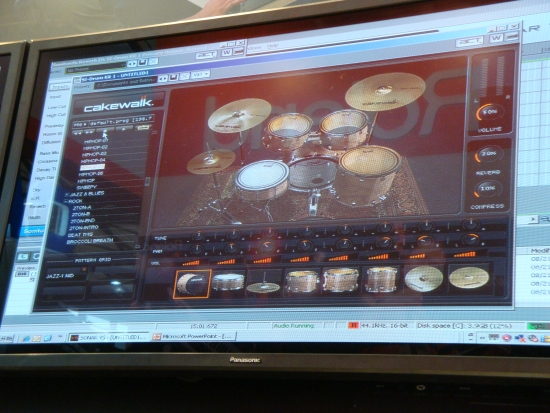Select the seventh pad cymbal thumbnail
The height and width of the screenshot is (413, 550).
(424, 278)
